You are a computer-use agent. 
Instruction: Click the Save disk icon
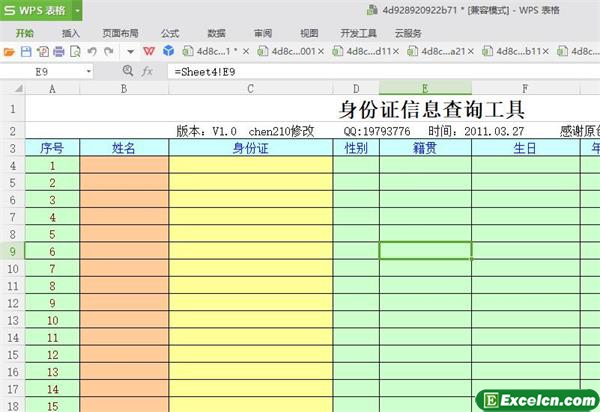25,50
